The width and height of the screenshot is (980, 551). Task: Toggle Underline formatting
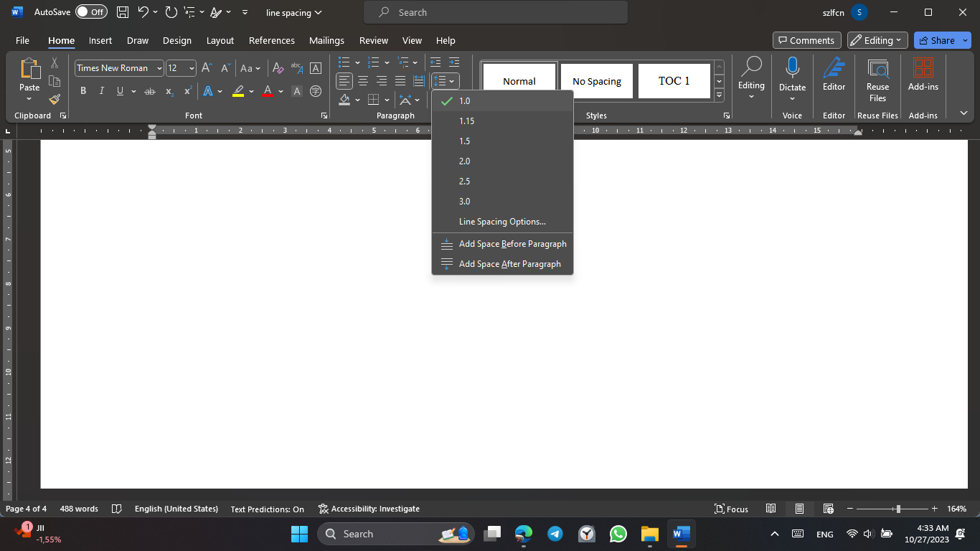point(120,91)
